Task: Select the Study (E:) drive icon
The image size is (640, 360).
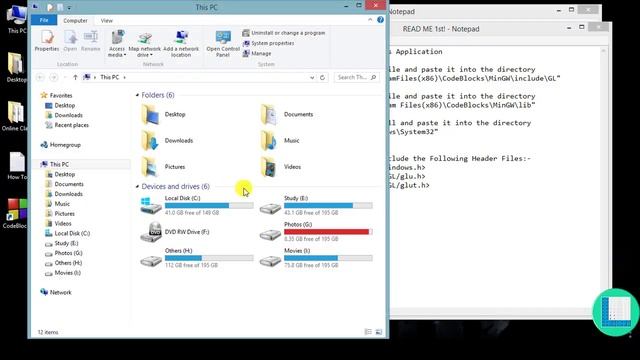Action: 270,209
